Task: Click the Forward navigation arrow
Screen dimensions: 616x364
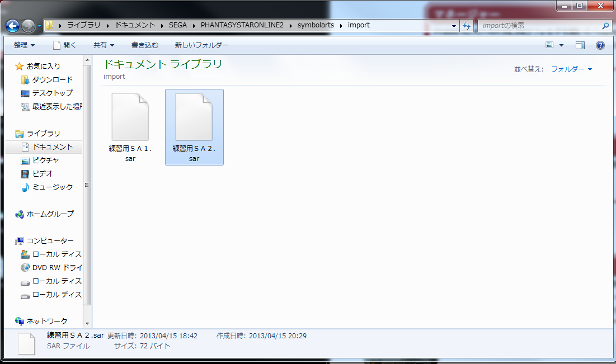Action: pos(29,26)
